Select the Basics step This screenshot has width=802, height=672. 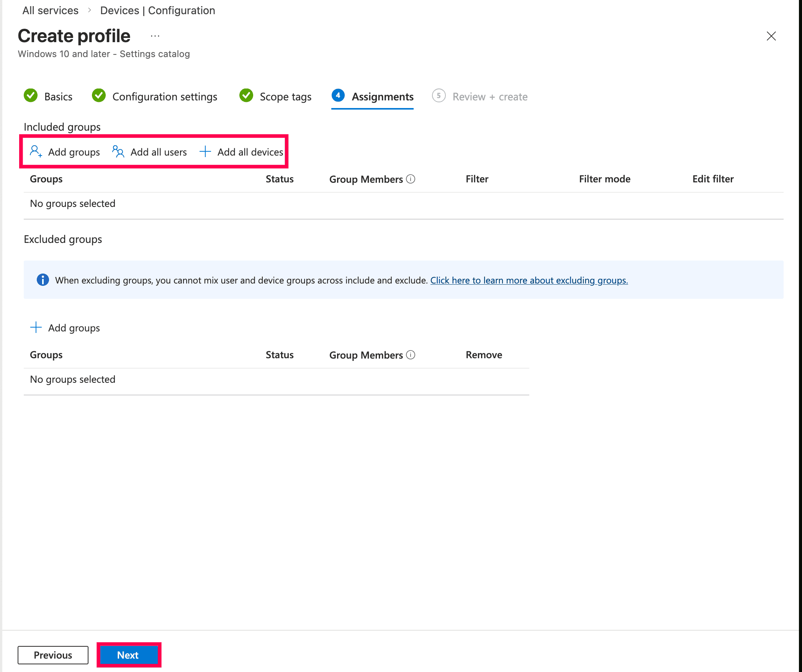[x=58, y=97]
